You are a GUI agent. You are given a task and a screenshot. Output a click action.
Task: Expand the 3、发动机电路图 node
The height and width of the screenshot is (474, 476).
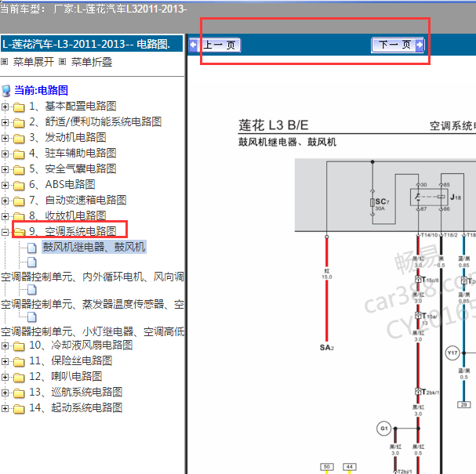click(x=5, y=139)
